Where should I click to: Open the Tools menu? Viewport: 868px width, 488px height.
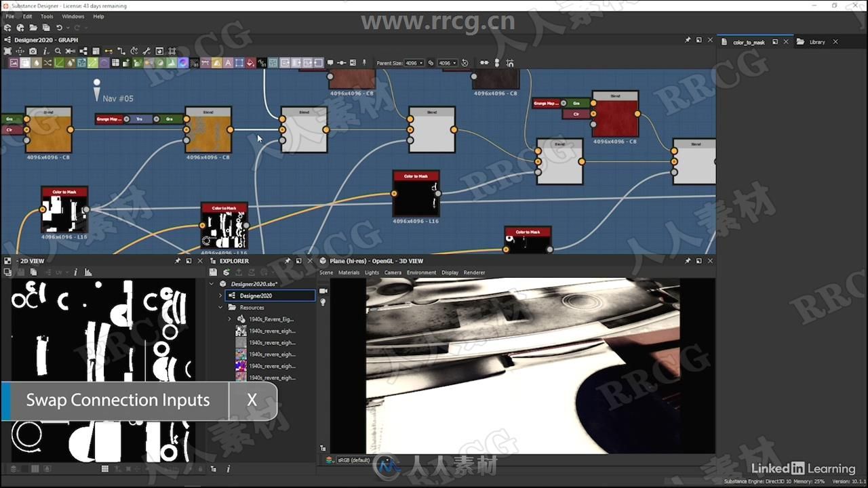point(47,16)
